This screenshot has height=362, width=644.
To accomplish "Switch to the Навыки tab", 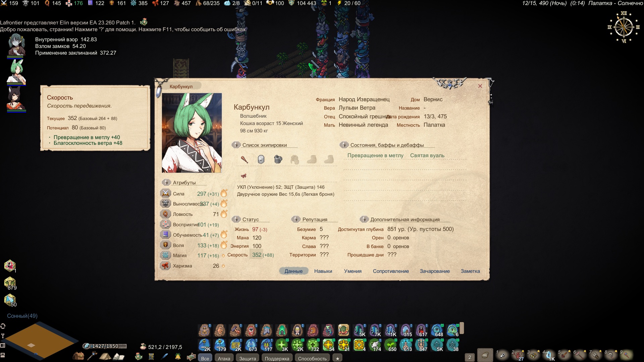I will (323, 271).
